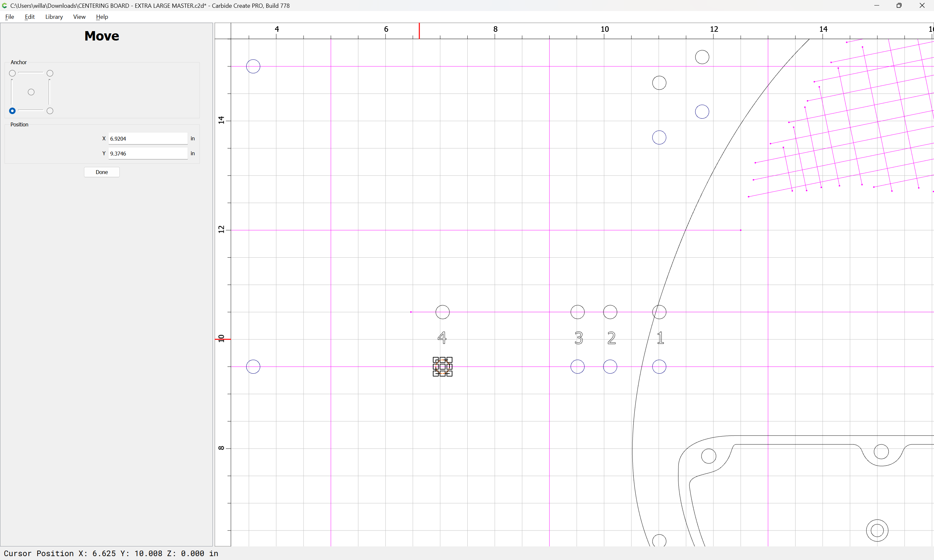Click the blue circle at far left near ruler 10

[x=253, y=367]
